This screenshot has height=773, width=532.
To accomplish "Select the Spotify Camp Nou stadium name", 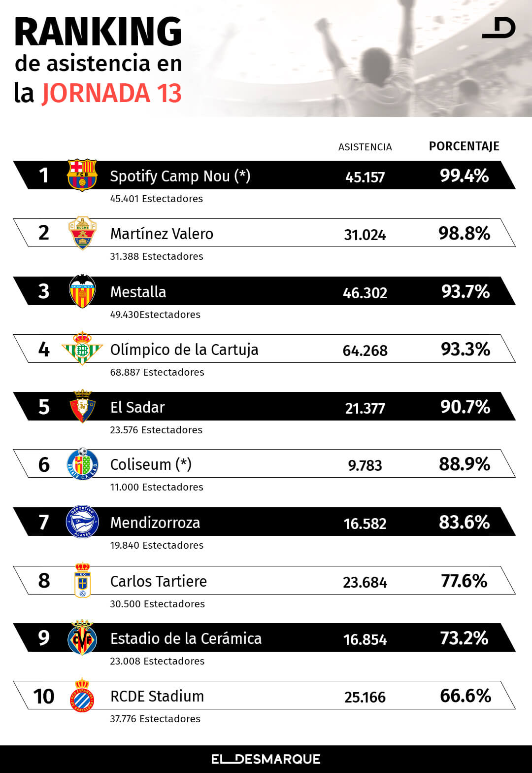I will tap(180, 176).
